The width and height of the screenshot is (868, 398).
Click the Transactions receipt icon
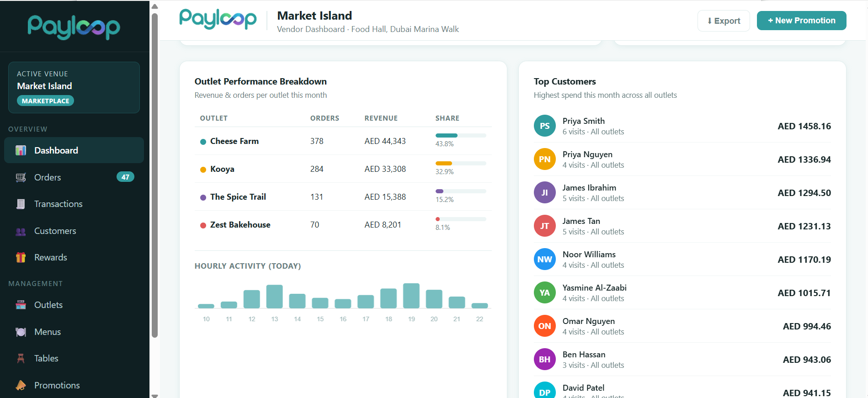click(21, 204)
